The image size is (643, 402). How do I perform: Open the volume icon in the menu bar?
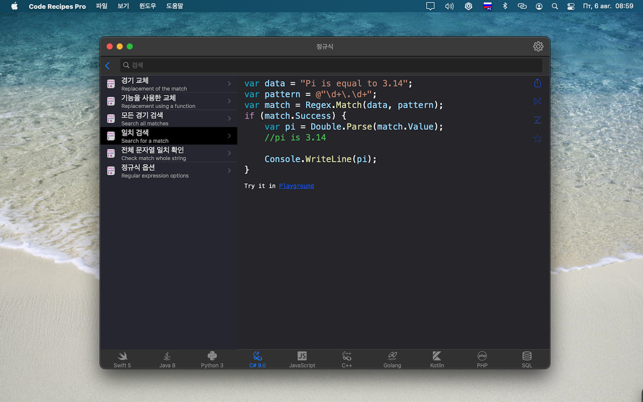[x=449, y=6]
